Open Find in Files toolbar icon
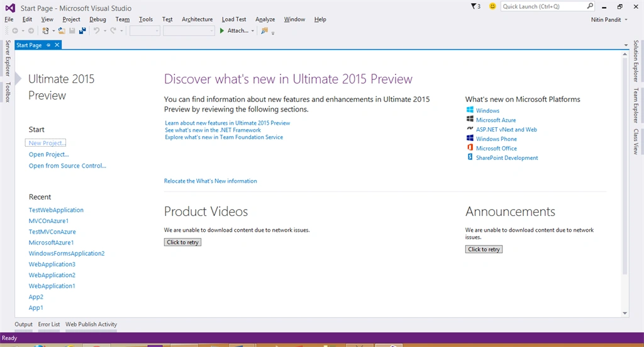644x347 pixels. pos(265,31)
